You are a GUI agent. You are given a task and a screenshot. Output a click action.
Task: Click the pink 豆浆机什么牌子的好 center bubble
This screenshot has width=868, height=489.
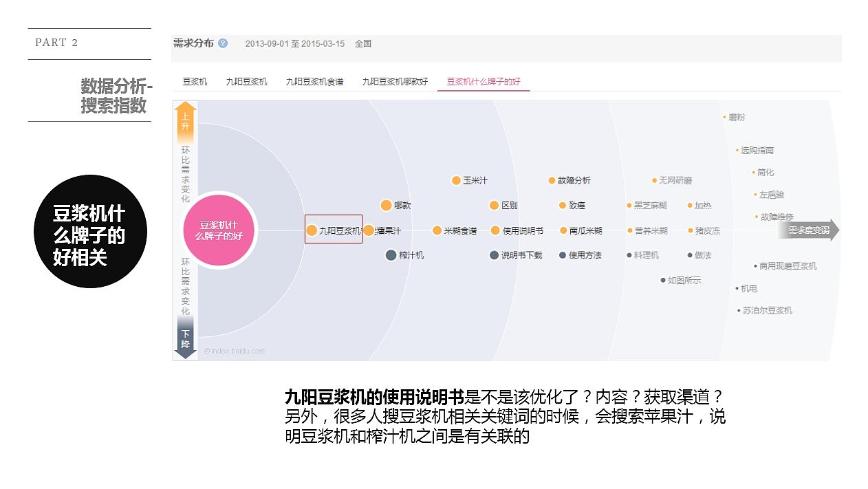pos(219,230)
